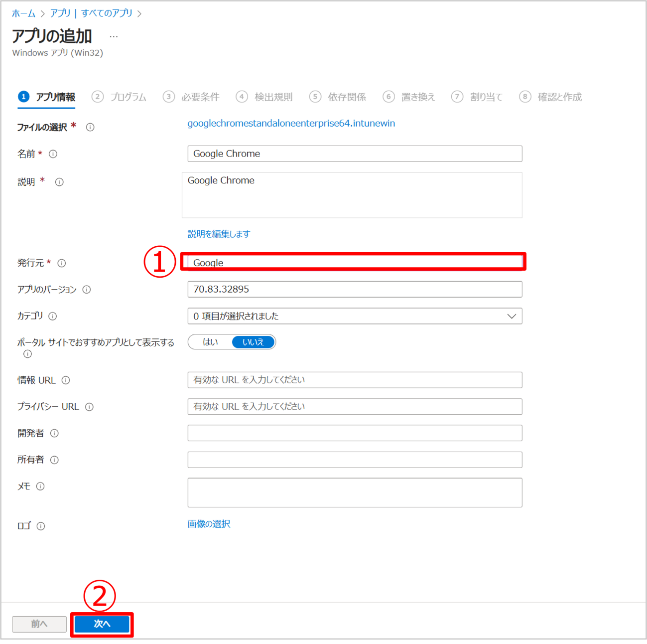The width and height of the screenshot is (647, 644).
Task: Click the 開発者 input field
Action: [x=355, y=433]
